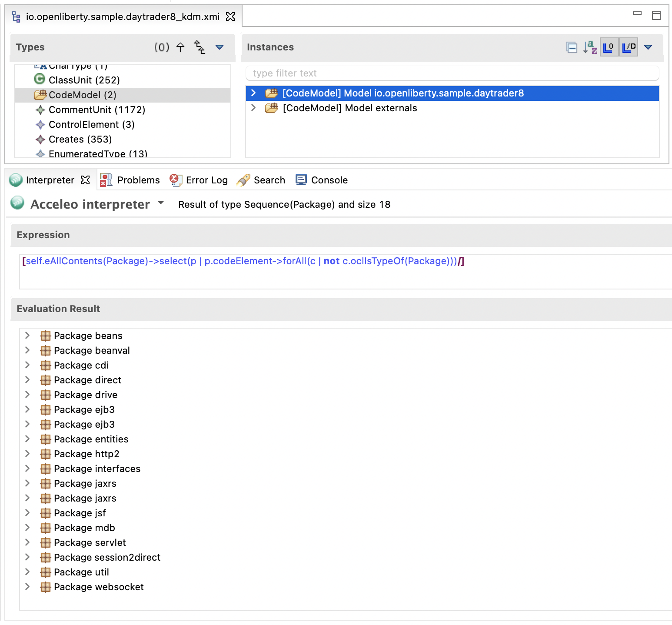Click the Package util icon
Viewport: 672px width, 625px height.
pos(46,572)
